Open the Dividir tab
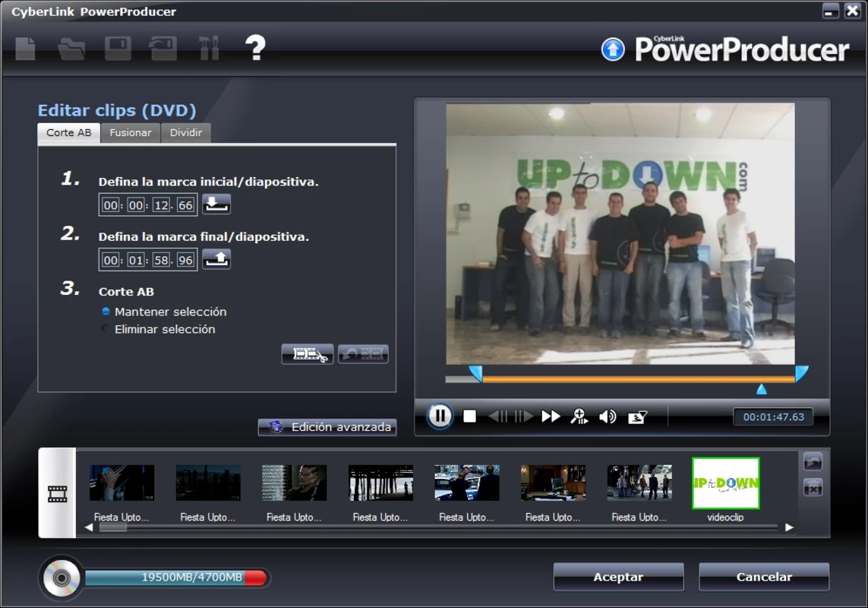The height and width of the screenshot is (608, 868). coord(186,132)
